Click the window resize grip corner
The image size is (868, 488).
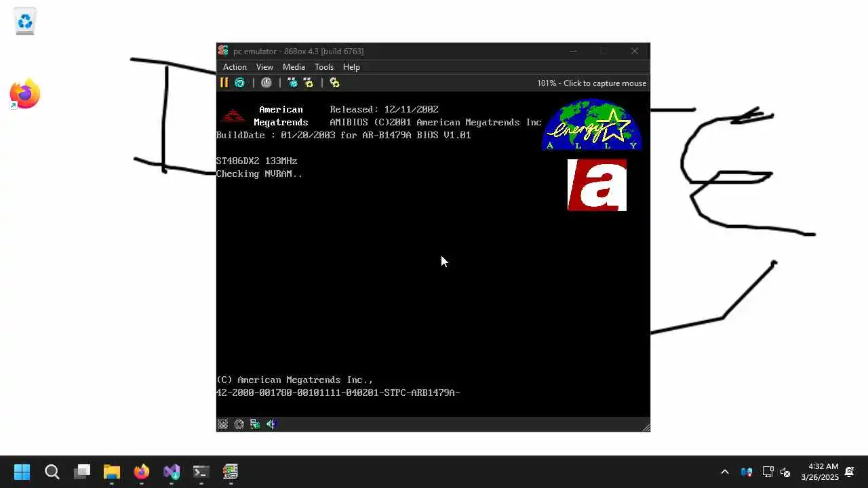tap(646, 427)
